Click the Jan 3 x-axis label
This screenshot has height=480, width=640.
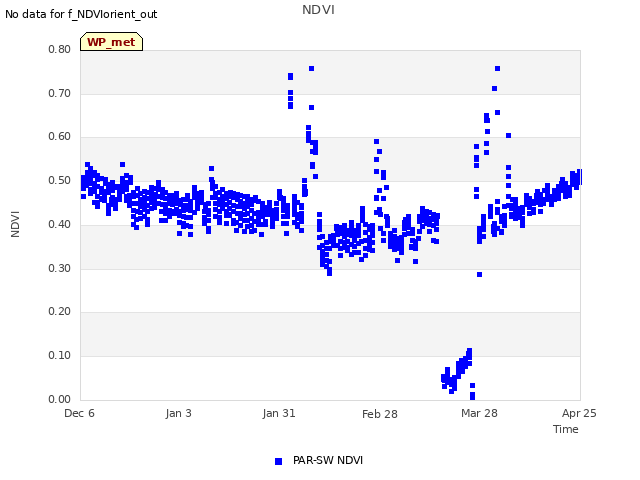pos(178,413)
